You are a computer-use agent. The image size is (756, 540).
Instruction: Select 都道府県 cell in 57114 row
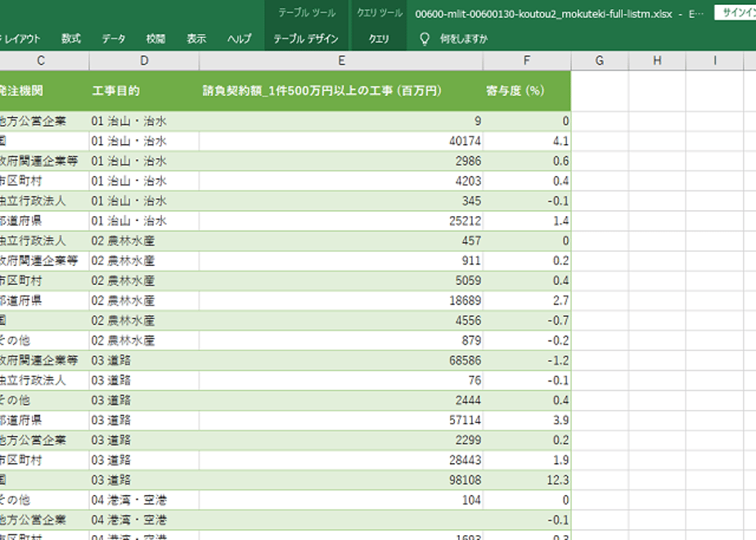pyautogui.click(x=44, y=421)
